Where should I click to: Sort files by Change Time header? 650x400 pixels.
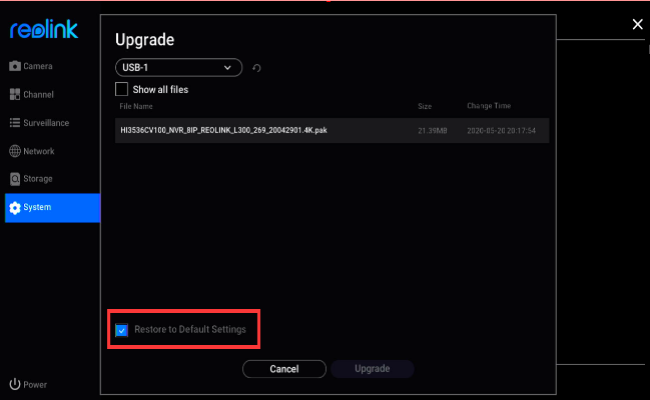click(x=489, y=105)
